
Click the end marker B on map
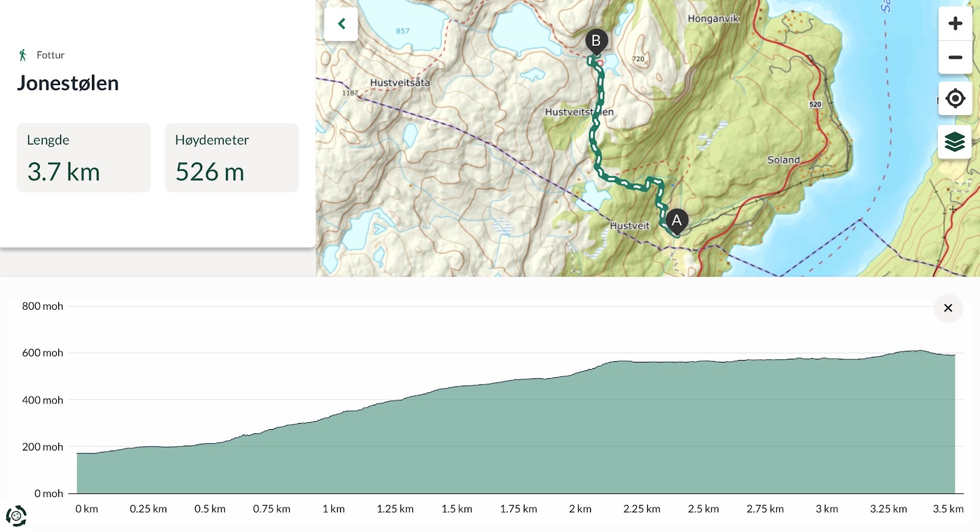pyautogui.click(x=596, y=42)
